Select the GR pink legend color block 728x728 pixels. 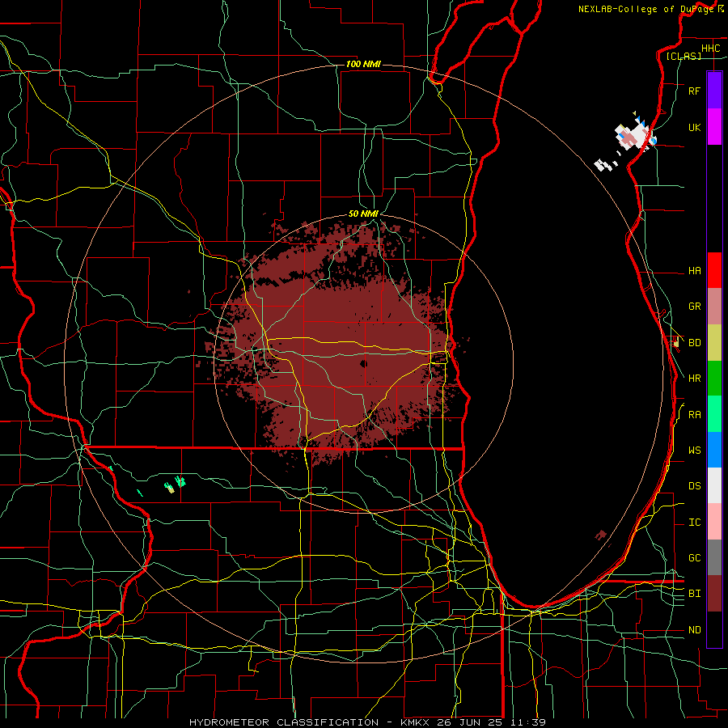(x=714, y=307)
